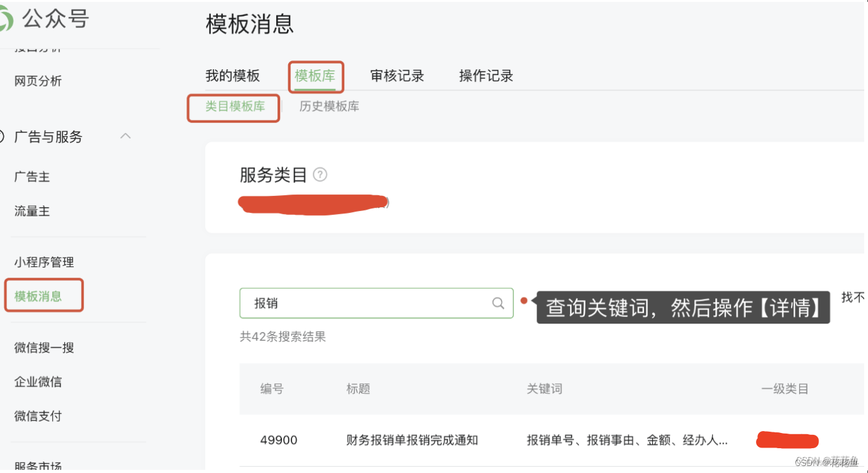The image size is (868, 473).
Task: Click template number 49900
Action: coord(279,440)
